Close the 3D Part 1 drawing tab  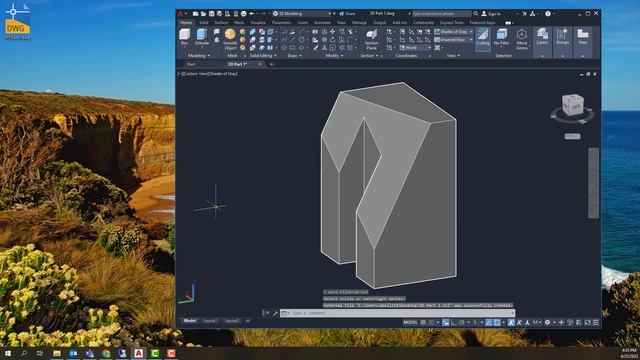coord(260,64)
